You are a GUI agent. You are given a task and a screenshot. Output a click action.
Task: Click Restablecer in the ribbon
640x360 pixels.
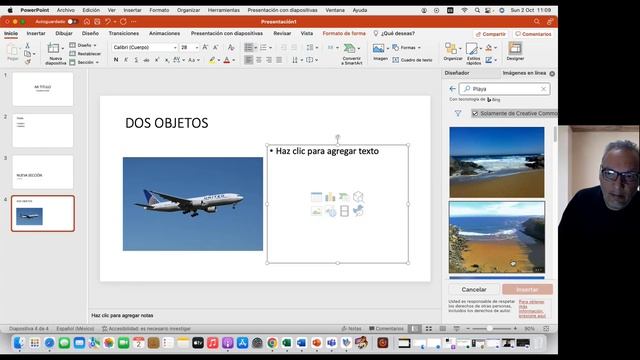(x=85, y=54)
